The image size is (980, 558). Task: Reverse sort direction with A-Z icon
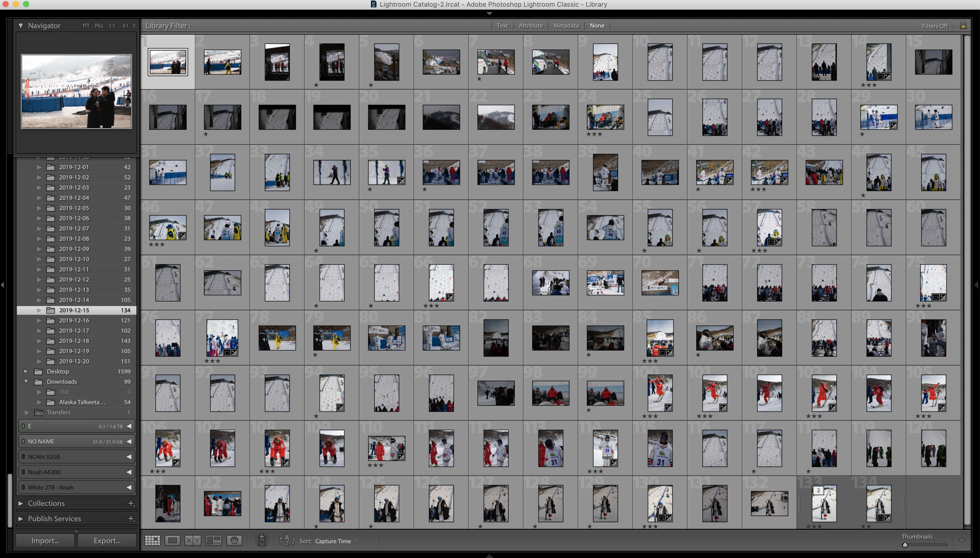tap(287, 541)
